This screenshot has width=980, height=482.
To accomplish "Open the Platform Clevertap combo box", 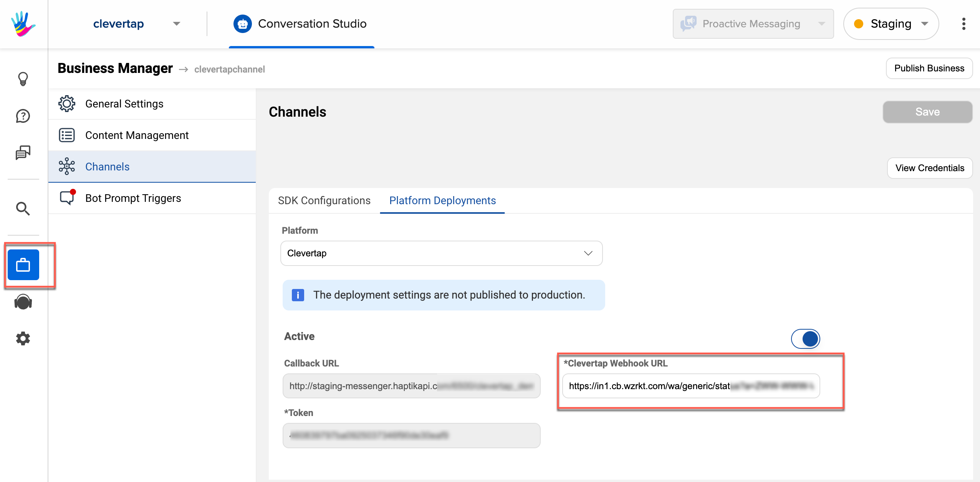I will pyautogui.click(x=442, y=253).
